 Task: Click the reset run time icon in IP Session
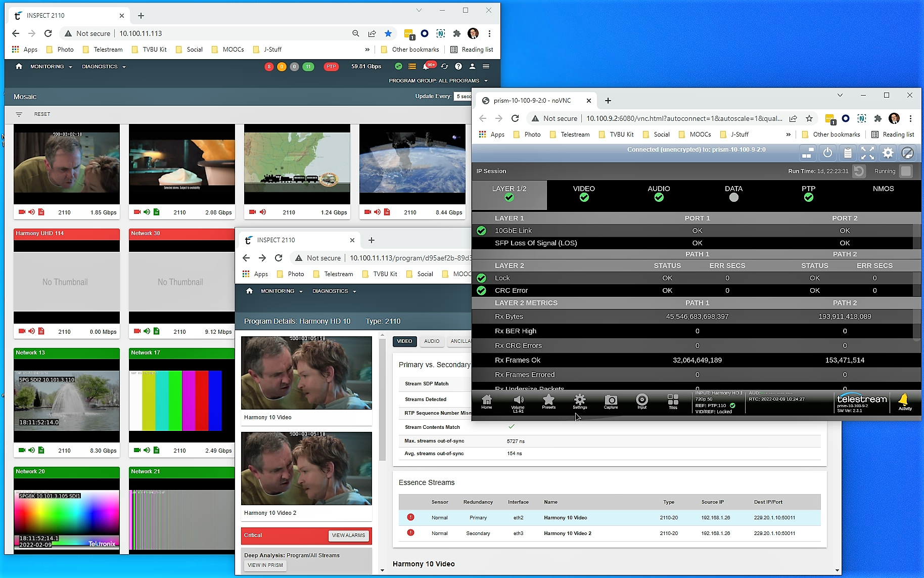pos(859,171)
